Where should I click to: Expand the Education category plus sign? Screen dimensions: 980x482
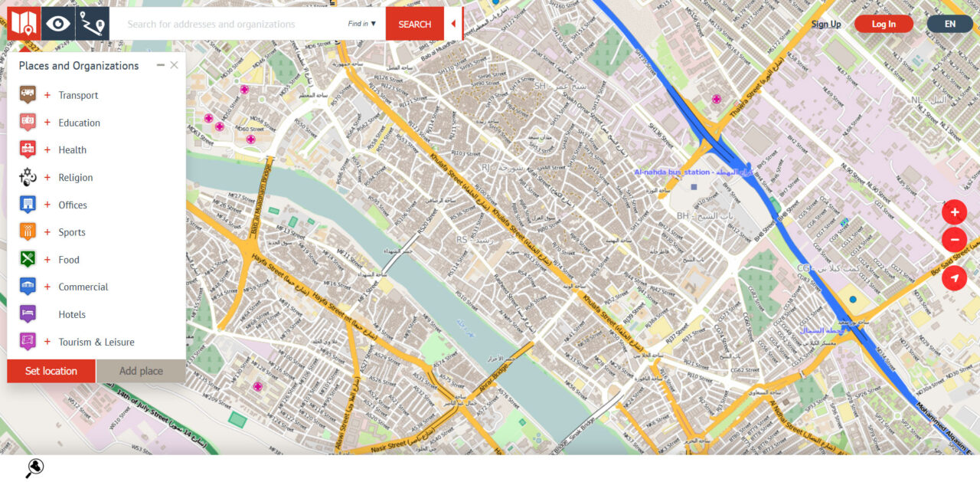pyautogui.click(x=47, y=123)
